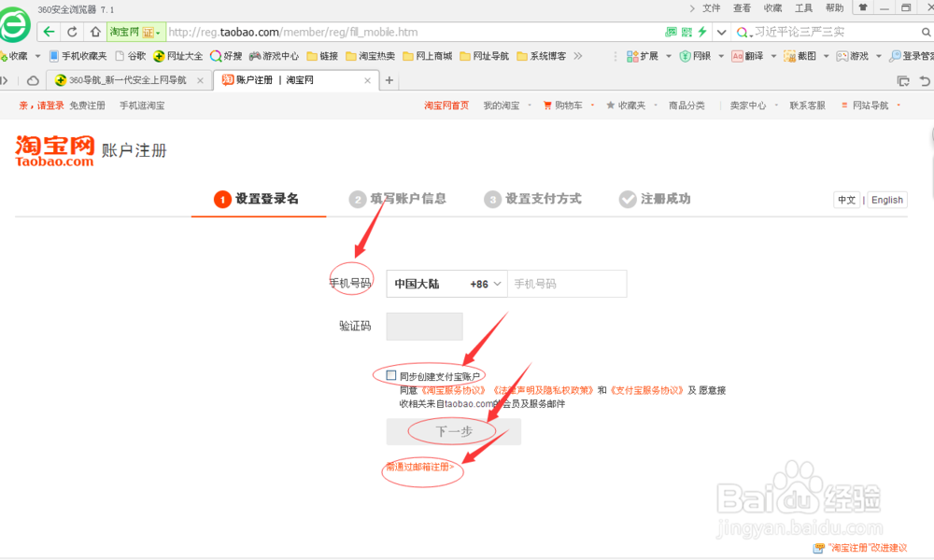This screenshot has height=560, width=934.
Task: Check the 同步创建支付宝账户 checkbox
Action: [390, 375]
